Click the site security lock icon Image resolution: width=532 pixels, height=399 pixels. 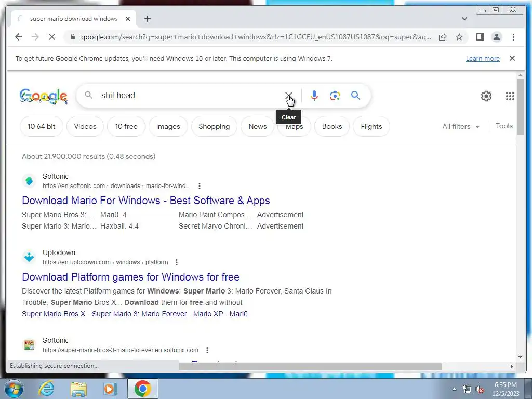(72, 37)
